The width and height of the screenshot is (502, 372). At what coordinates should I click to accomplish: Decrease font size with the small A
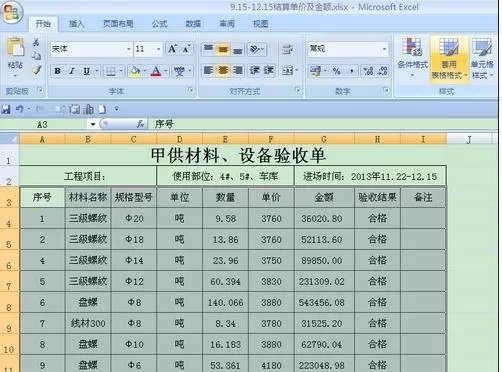click(186, 49)
